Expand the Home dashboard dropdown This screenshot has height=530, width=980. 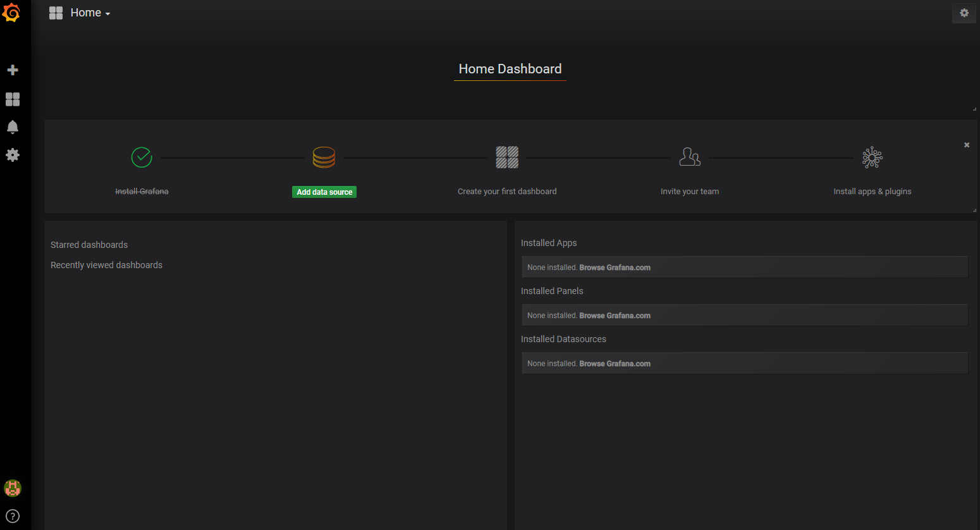(89, 13)
